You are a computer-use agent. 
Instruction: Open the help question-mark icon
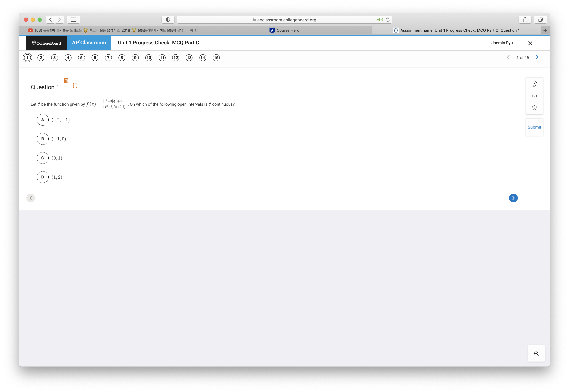pyautogui.click(x=534, y=96)
